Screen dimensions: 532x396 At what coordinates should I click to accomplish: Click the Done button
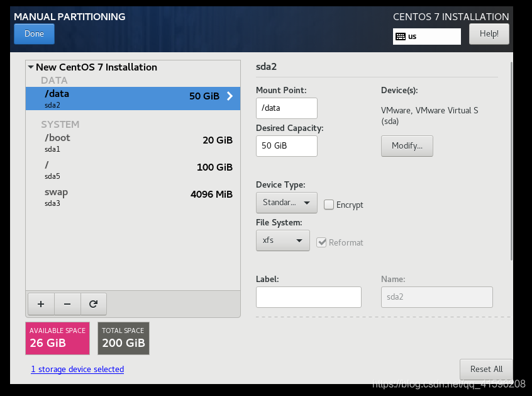34,33
